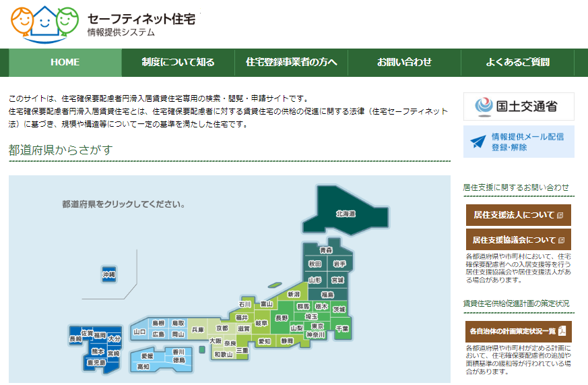Click the paper airplane mail subscription icon
Viewport: 588px width, 385px height.
tap(478, 142)
